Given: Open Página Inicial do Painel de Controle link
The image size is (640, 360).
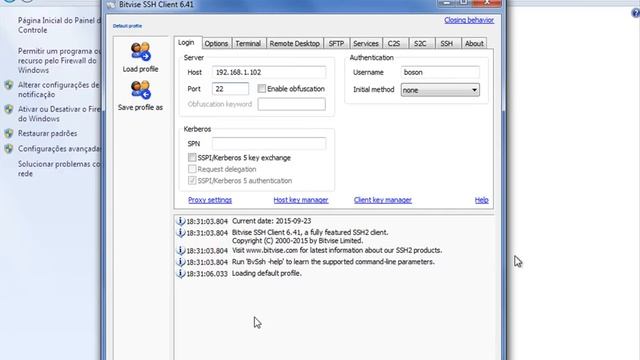Looking at the screenshot, I should [59, 25].
